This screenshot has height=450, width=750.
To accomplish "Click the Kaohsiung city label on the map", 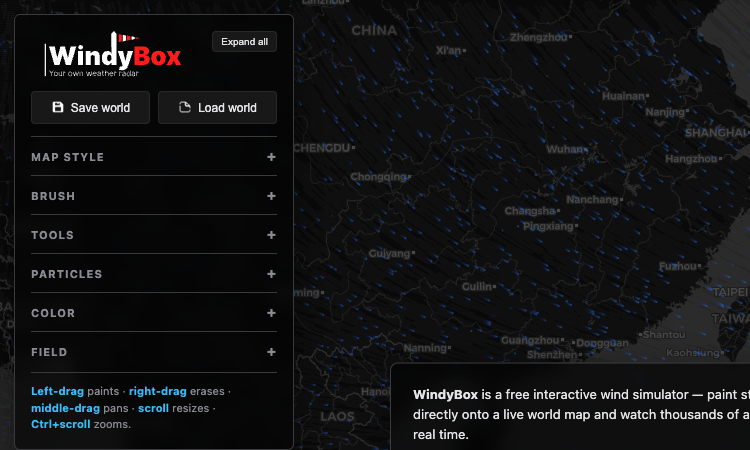I will pyautogui.click(x=693, y=353).
